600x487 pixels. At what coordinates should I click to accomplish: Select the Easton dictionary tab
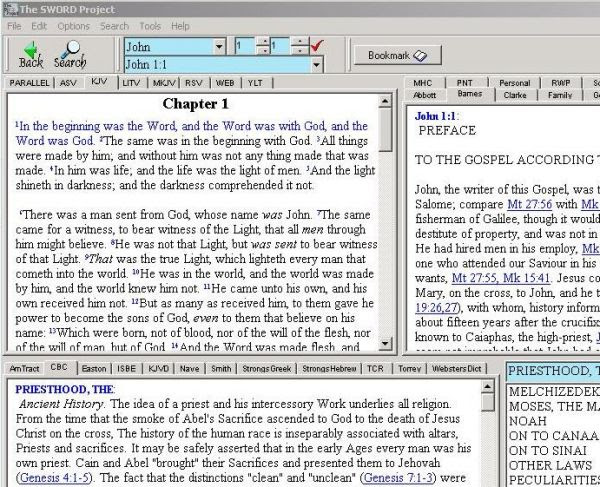pos(94,369)
